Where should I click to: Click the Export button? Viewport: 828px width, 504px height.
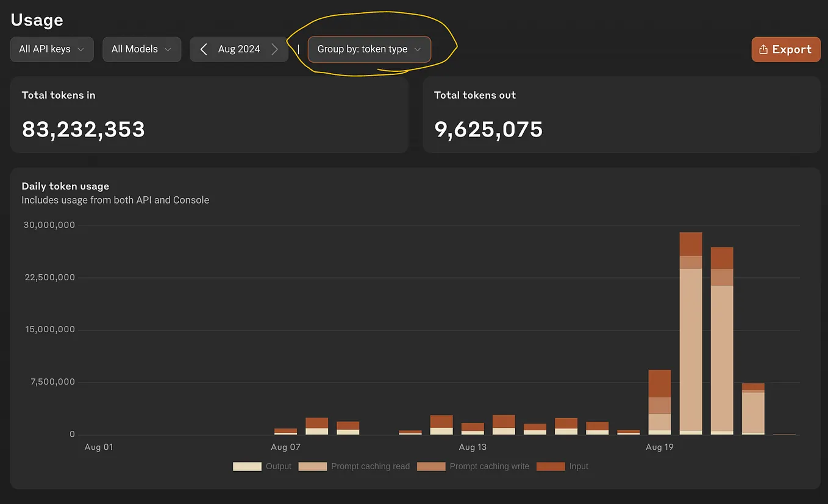click(786, 49)
